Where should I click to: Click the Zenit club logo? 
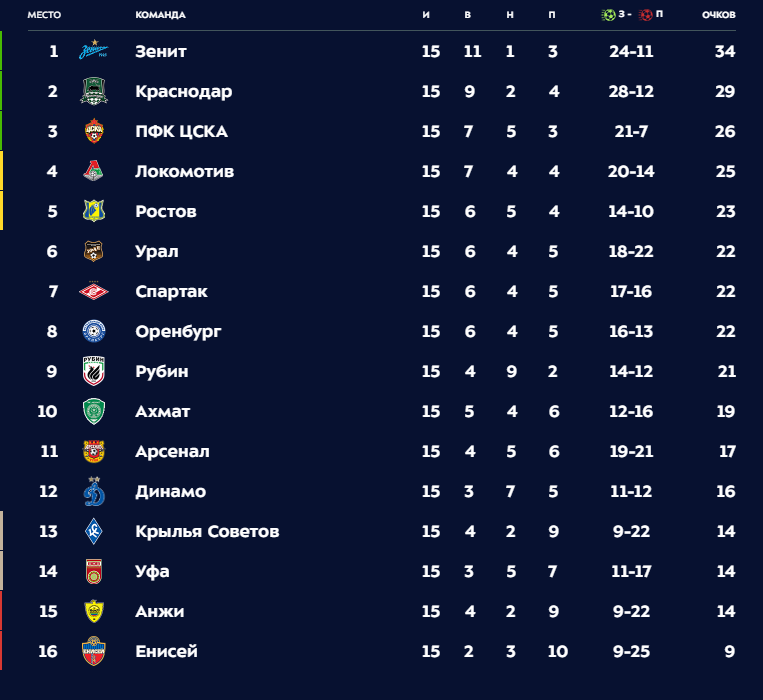click(x=94, y=50)
